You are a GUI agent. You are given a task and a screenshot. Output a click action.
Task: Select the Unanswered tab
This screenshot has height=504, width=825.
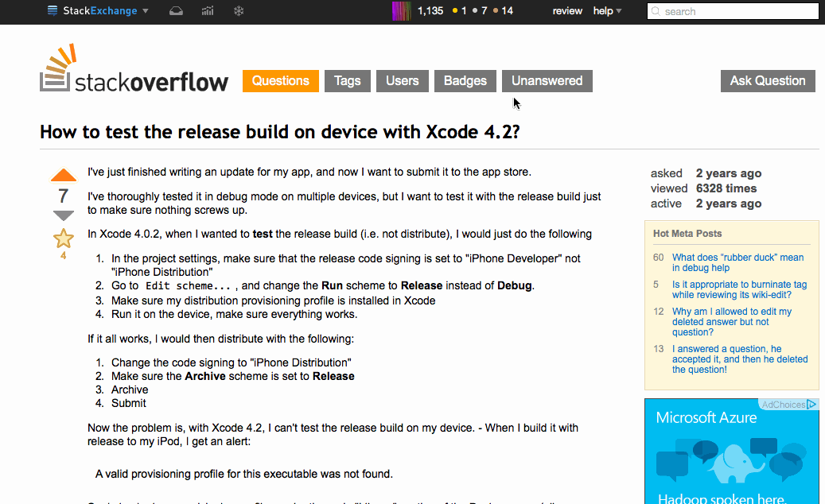click(547, 81)
